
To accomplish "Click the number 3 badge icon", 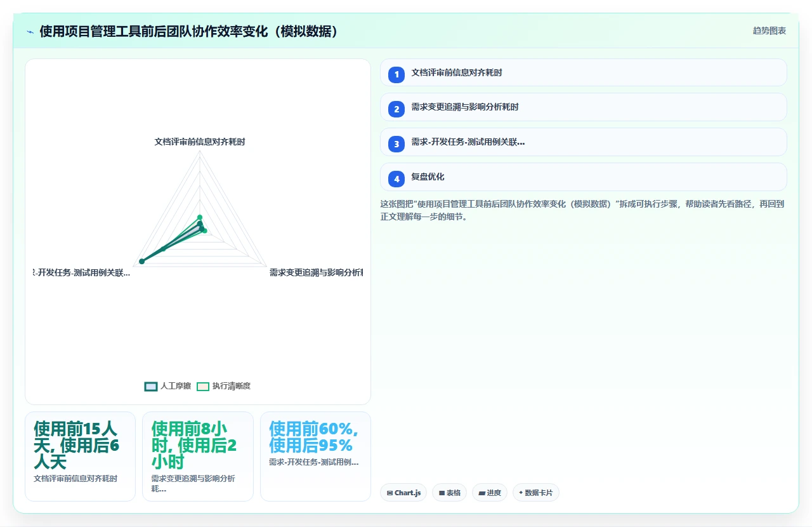I will click(x=396, y=144).
